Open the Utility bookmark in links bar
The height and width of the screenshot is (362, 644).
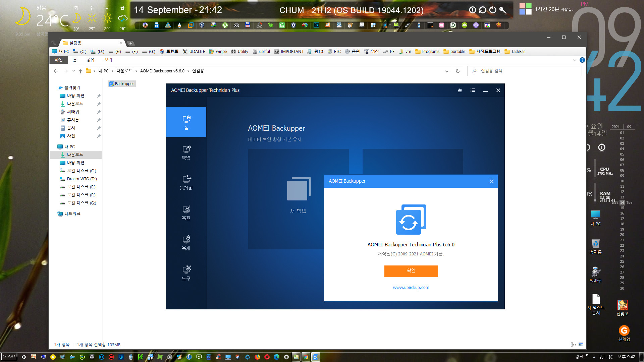coord(240,52)
